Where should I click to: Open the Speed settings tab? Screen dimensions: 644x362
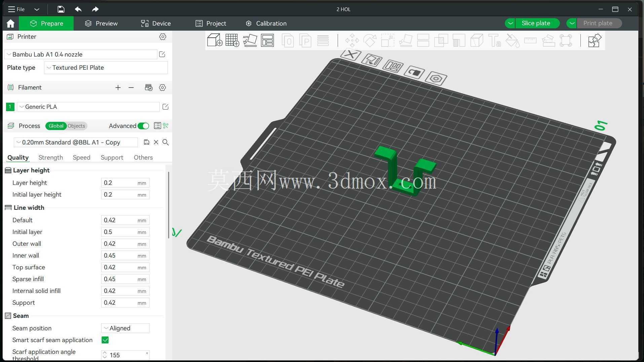[81, 158]
